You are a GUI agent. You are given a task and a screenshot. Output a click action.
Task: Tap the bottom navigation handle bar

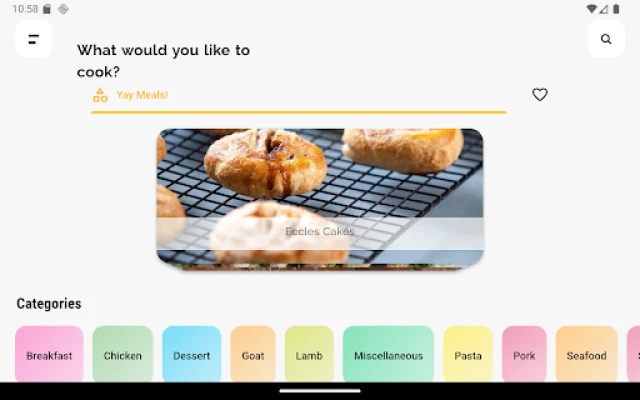(x=320, y=390)
